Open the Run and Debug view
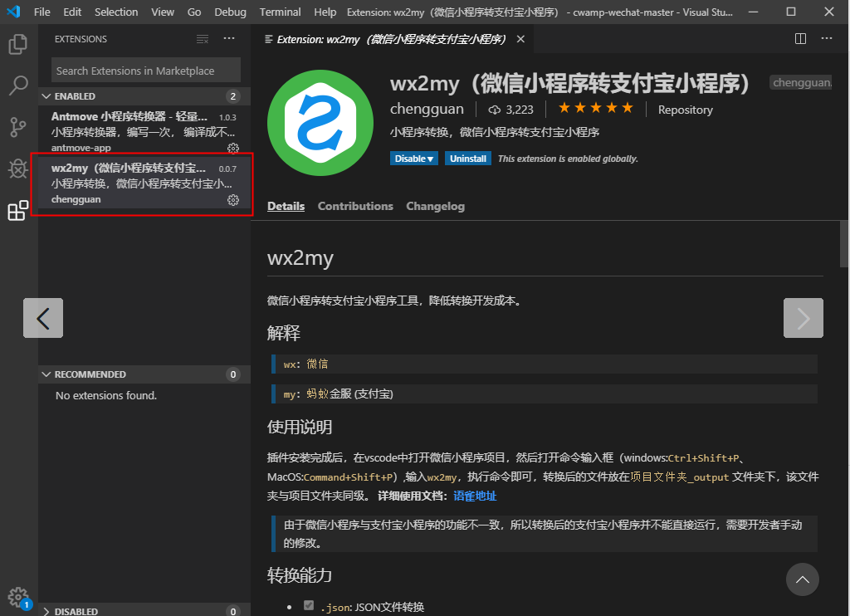850x616 pixels. pyautogui.click(x=17, y=168)
